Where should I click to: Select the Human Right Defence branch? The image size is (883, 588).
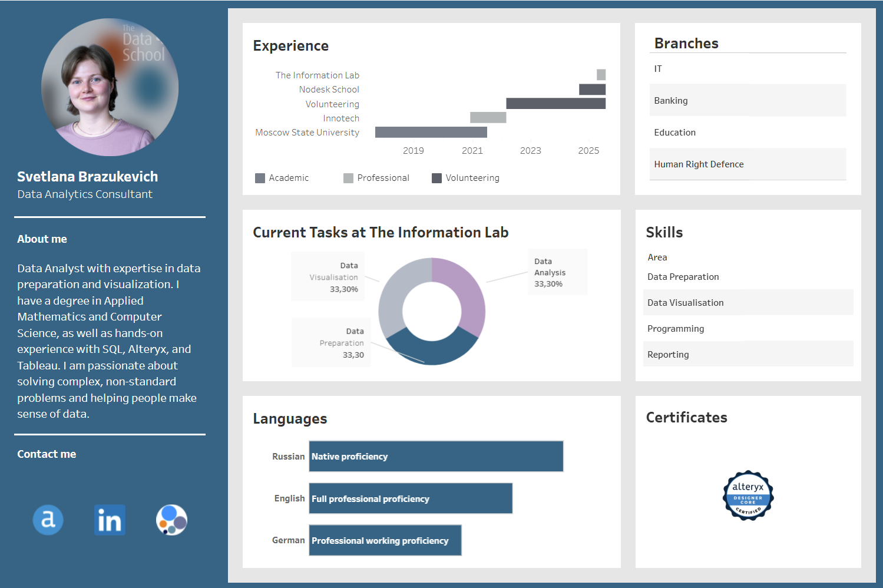[x=748, y=164]
